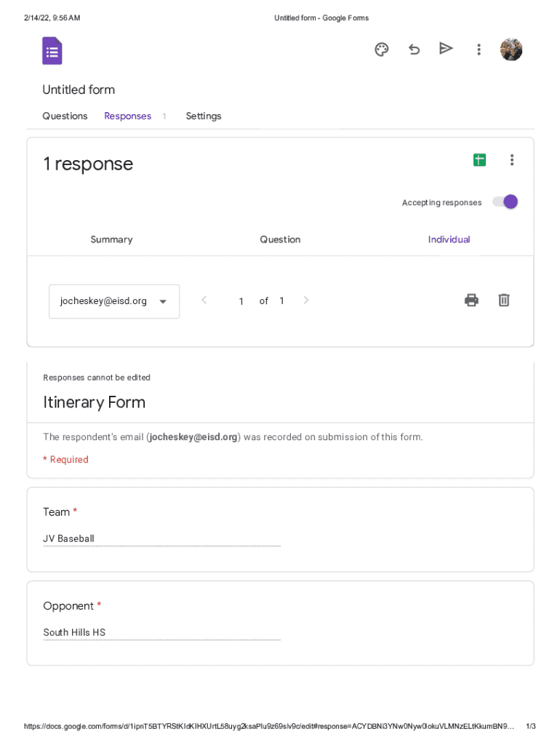Viewport: 560px width, 745px height.
Task: Open responses more options menu
Action: [x=512, y=160]
